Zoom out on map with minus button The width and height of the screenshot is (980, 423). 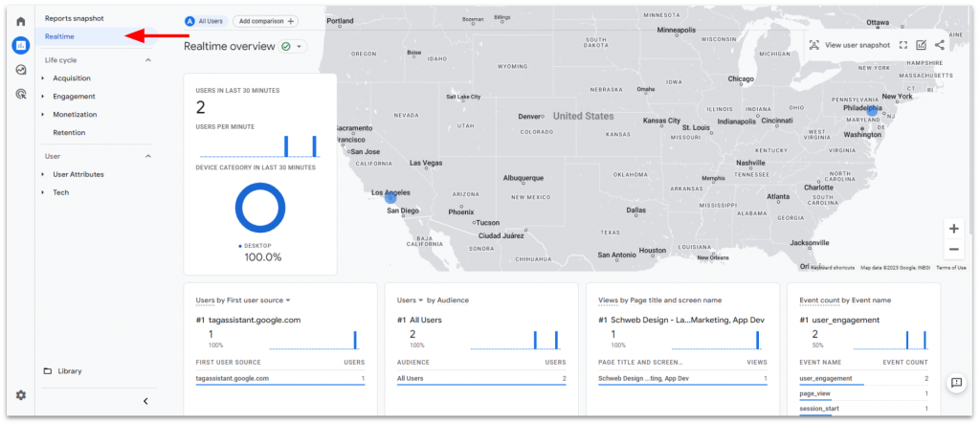[x=953, y=249]
